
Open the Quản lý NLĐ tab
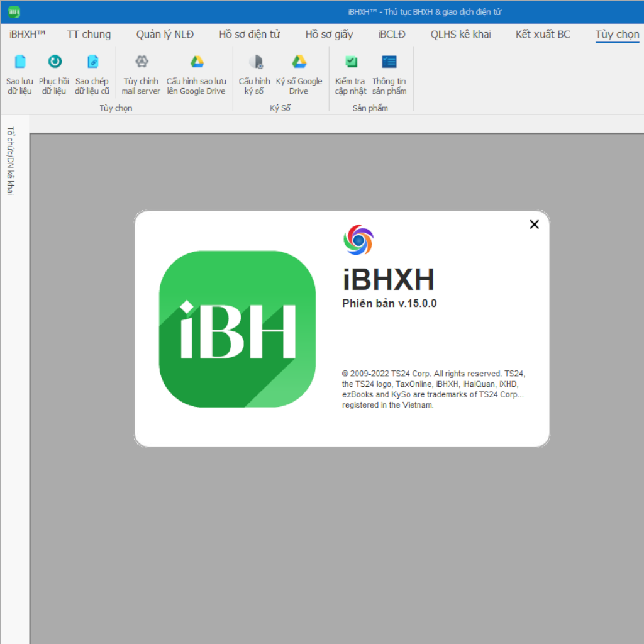(165, 35)
